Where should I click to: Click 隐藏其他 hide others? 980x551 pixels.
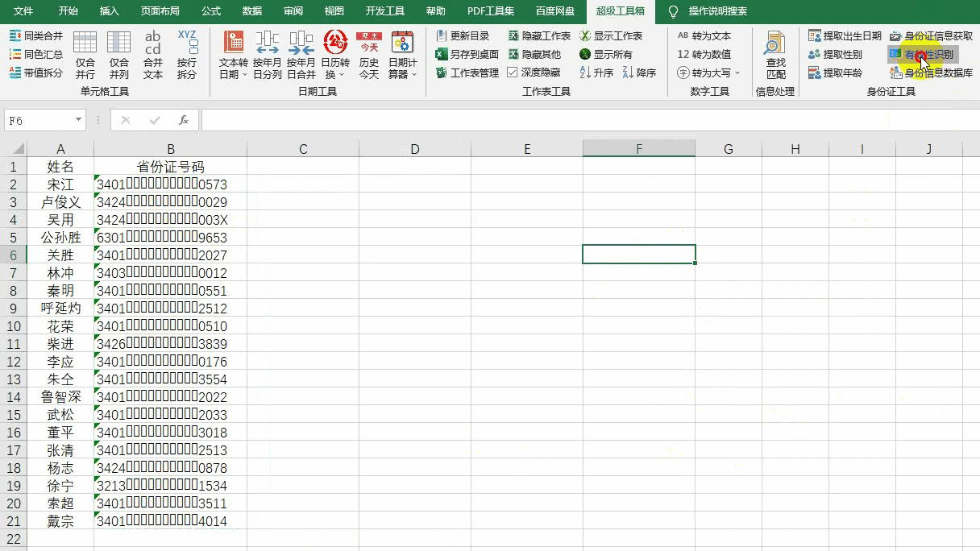click(534, 55)
